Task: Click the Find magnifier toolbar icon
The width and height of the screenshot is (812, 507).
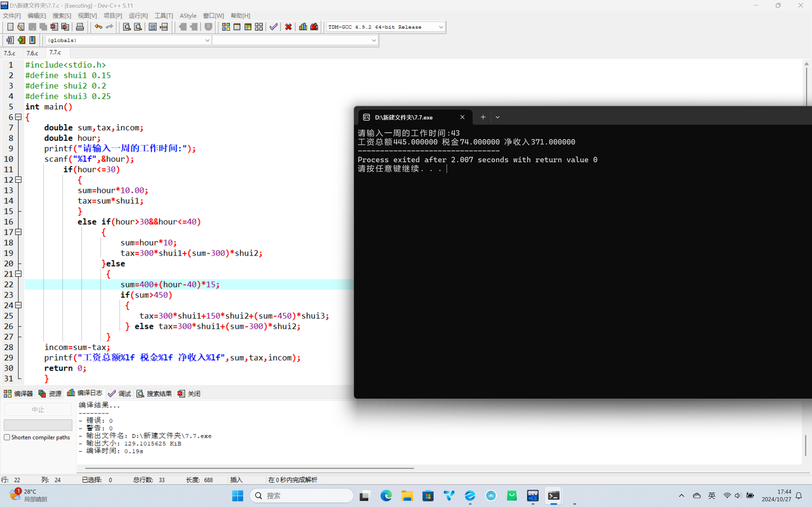Action: pos(127,27)
